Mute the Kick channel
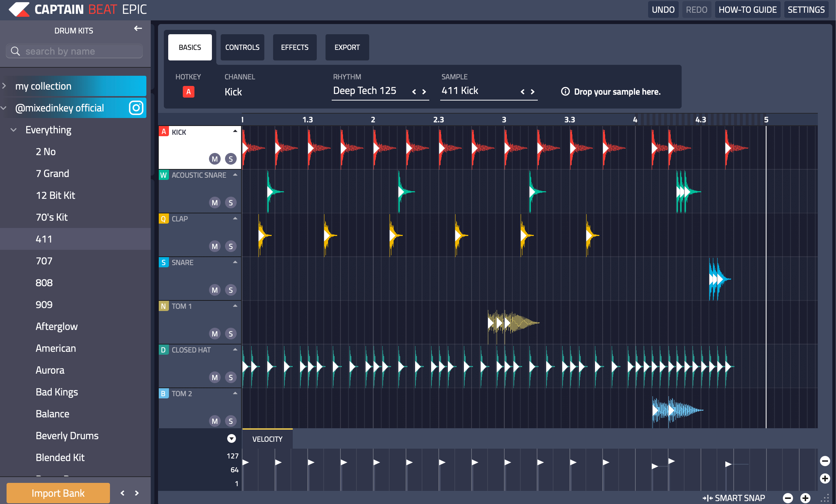This screenshot has height=504, width=836. pyautogui.click(x=215, y=159)
